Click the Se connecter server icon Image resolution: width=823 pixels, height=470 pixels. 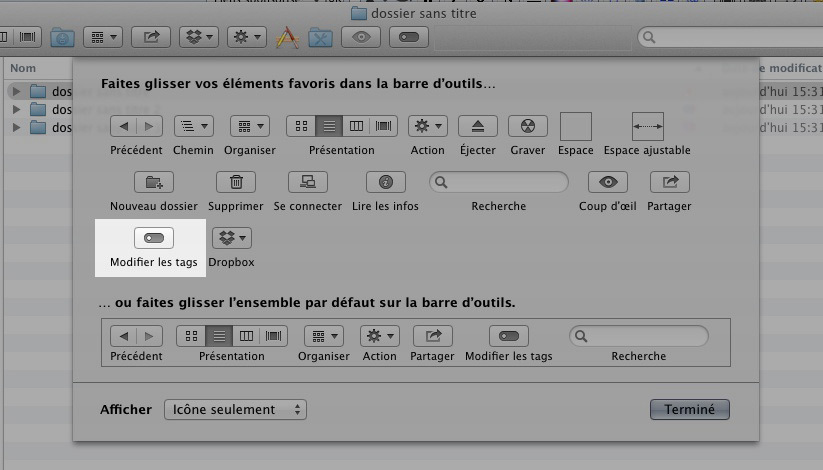(308, 182)
